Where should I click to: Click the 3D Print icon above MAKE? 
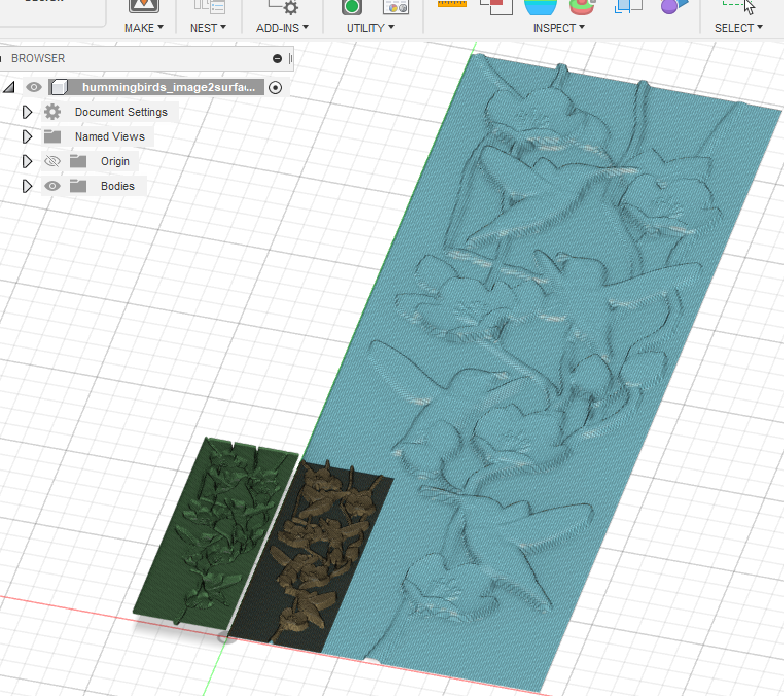tap(144, 6)
